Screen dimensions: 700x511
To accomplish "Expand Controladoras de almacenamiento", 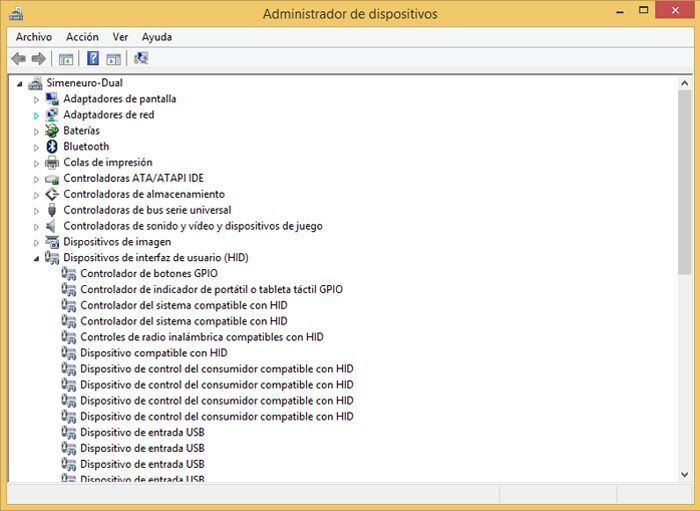I will click(x=36, y=195).
